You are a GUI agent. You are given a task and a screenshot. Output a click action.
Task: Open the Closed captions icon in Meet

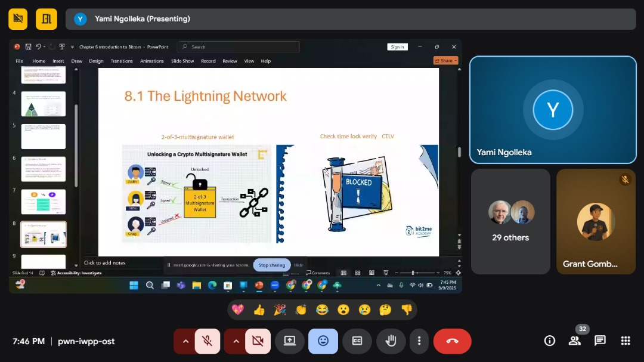tap(357, 341)
